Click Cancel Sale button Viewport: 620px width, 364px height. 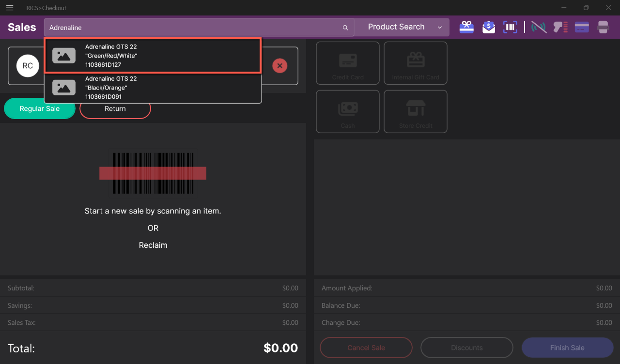click(x=366, y=348)
